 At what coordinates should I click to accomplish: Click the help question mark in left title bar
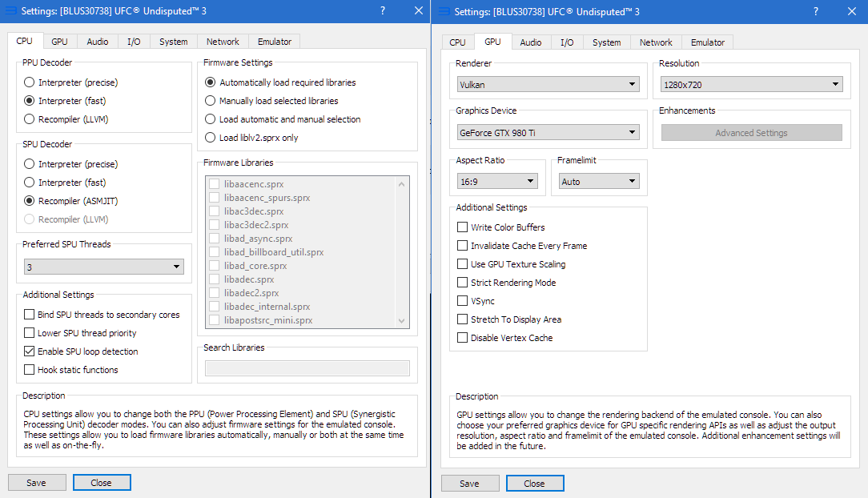382,11
